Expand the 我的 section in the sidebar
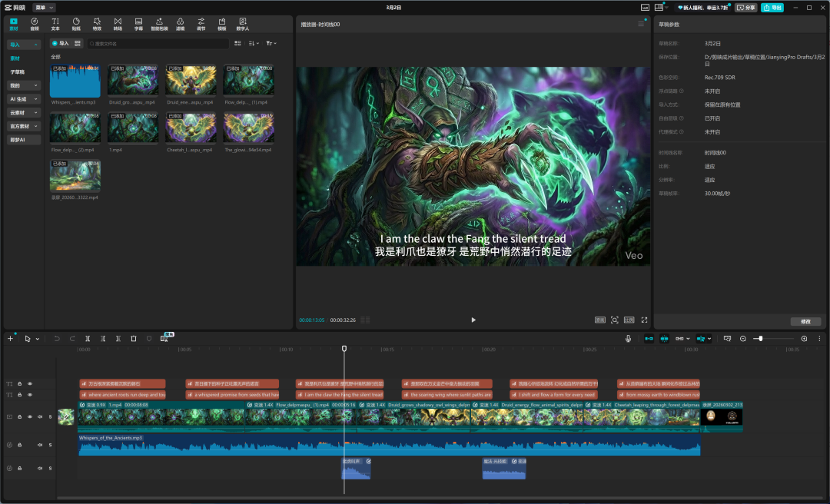 pyautogui.click(x=24, y=85)
